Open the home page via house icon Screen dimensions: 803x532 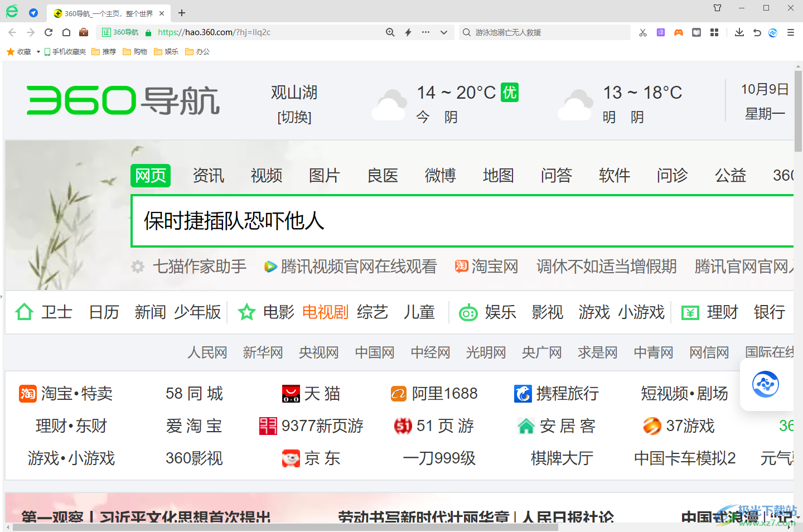coord(66,32)
